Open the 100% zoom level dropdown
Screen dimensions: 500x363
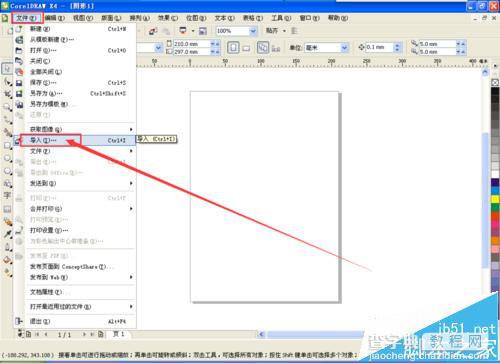[253, 31]
